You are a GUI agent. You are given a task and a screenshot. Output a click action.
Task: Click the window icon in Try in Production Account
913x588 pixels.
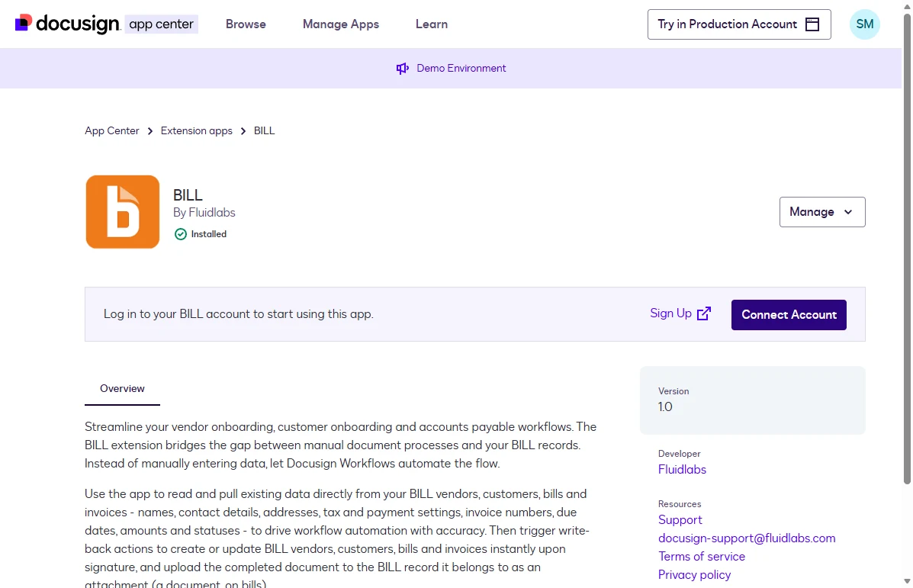[812, 24]
